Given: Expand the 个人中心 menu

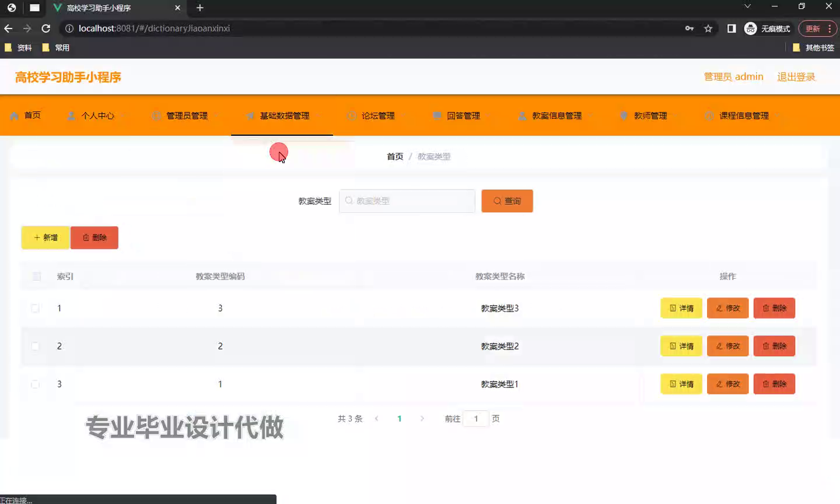Looking at the screenshot, I should click(x=97, y=116).
